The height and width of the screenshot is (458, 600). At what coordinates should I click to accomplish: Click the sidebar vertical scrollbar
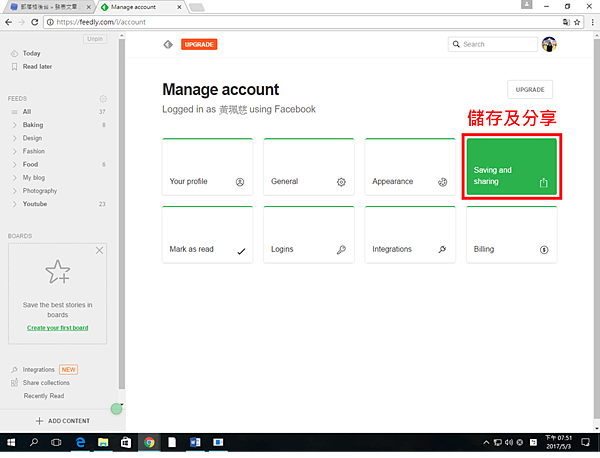click(x=122, y=214)
